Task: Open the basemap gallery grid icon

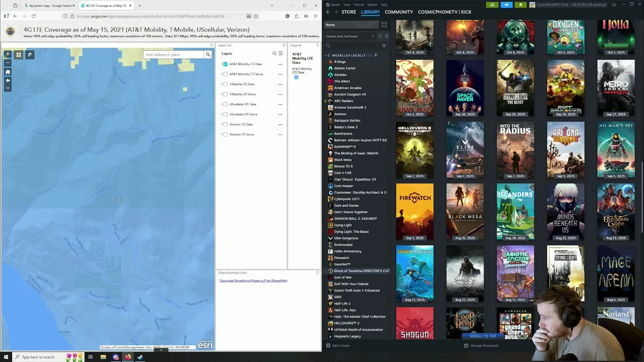Action: pyautogui.click(x=19, y=55)
